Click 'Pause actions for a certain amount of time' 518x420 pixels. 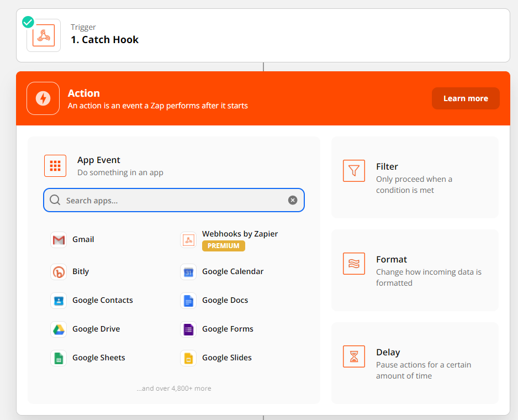[x=424, y=370]
